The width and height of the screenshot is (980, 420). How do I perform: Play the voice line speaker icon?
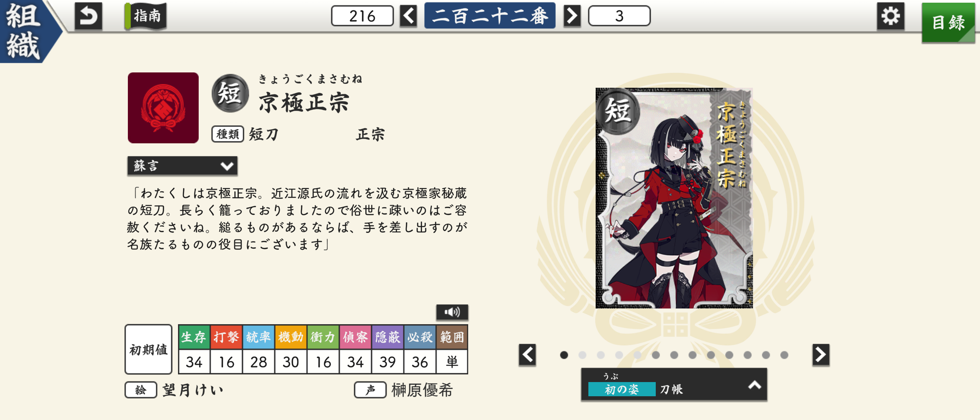[x=452, y=312]
